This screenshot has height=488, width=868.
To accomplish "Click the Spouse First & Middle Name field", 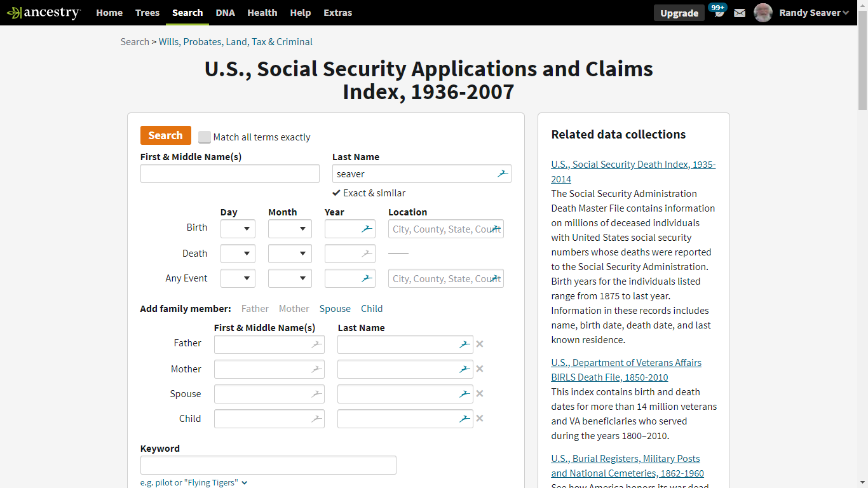I will [x=269, y=394].
